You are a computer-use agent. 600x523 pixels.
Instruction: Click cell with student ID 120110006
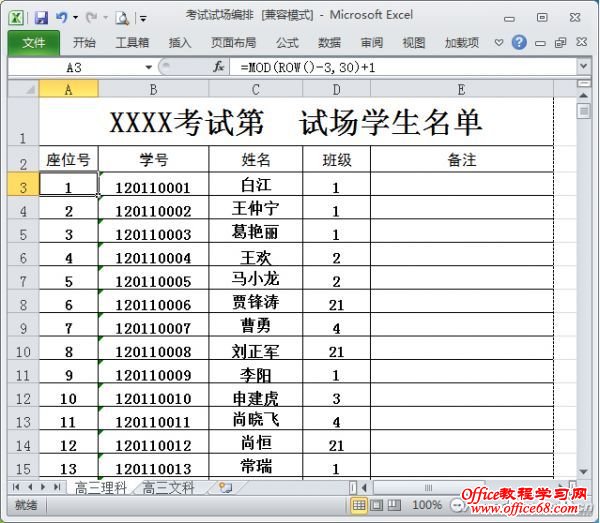153,301
